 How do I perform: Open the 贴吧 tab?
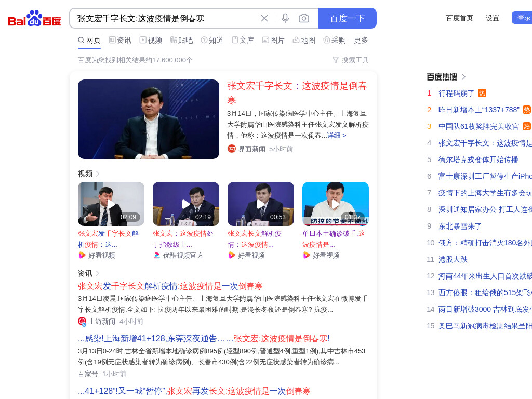(x=181, y=41)
